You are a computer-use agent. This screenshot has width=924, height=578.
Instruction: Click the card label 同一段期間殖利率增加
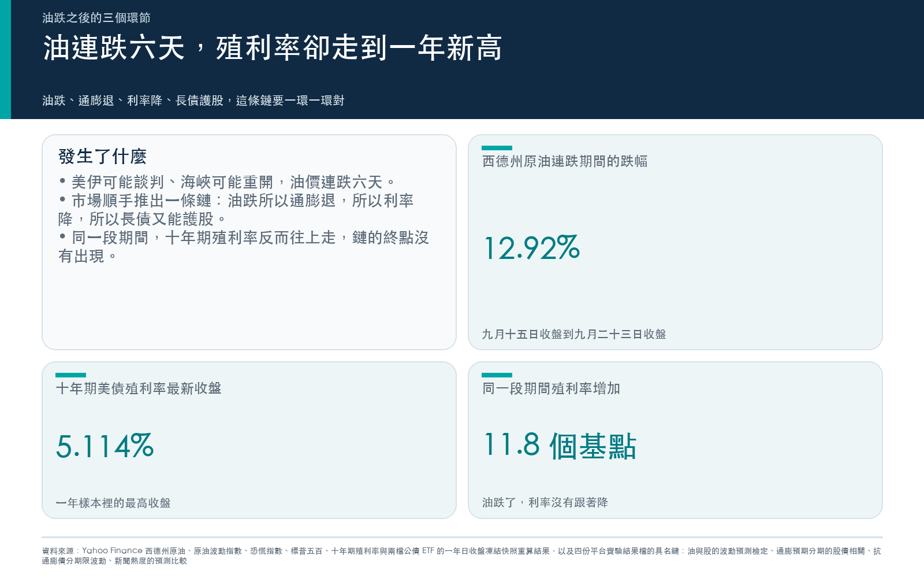click(x=551, y=388)
